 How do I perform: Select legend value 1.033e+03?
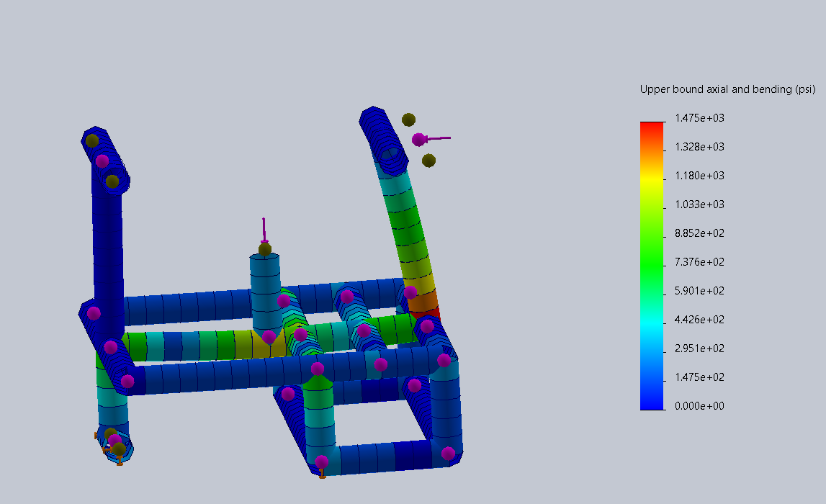click(699, 204)
